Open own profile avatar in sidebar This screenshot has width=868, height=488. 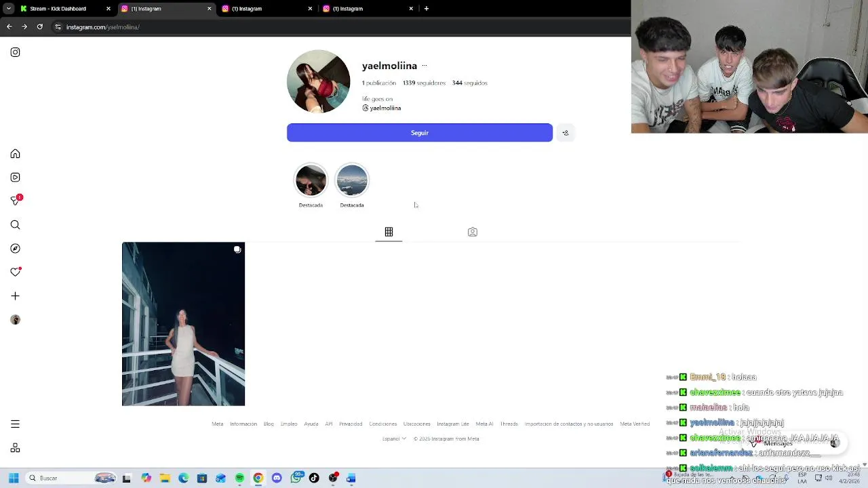[15, 320]
